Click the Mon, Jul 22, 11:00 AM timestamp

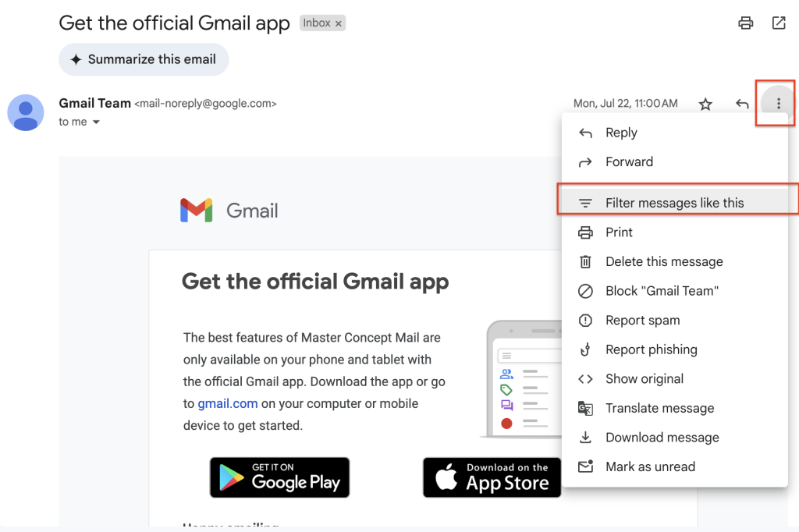coord(625,104)
